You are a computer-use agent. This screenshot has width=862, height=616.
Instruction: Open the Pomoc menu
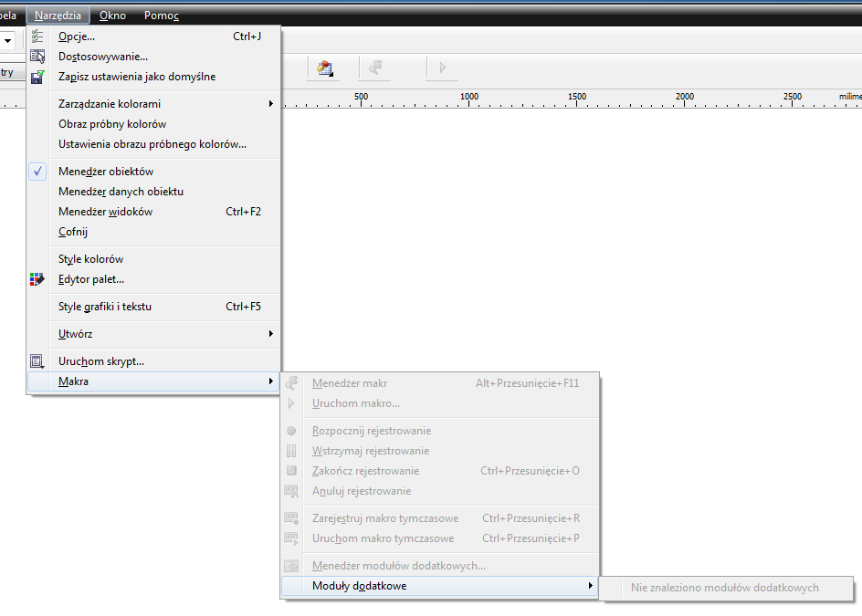tap(161, 16)
